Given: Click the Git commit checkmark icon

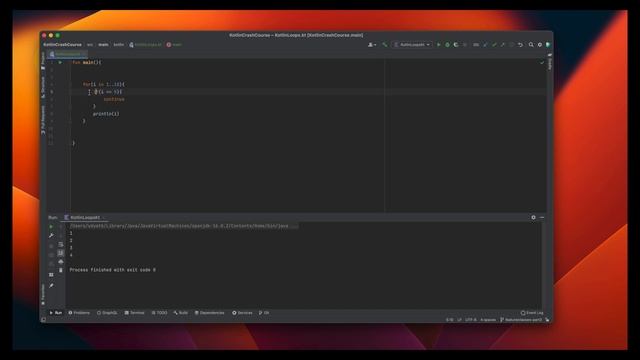Looking at the screenshot, I should click(494, 44).
